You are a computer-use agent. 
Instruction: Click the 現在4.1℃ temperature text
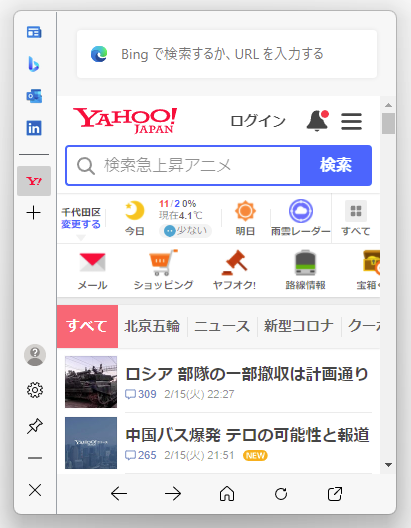[x=181, y=215]
